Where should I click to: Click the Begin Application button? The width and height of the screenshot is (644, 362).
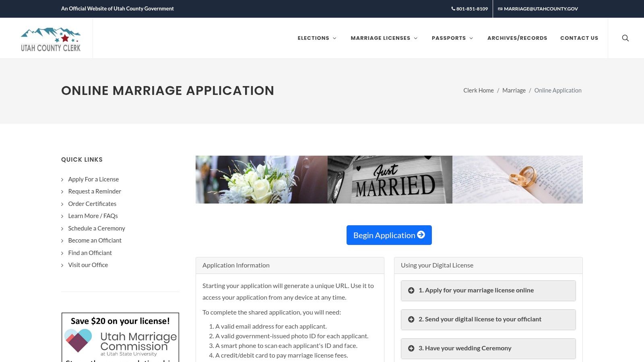(389, 235)
